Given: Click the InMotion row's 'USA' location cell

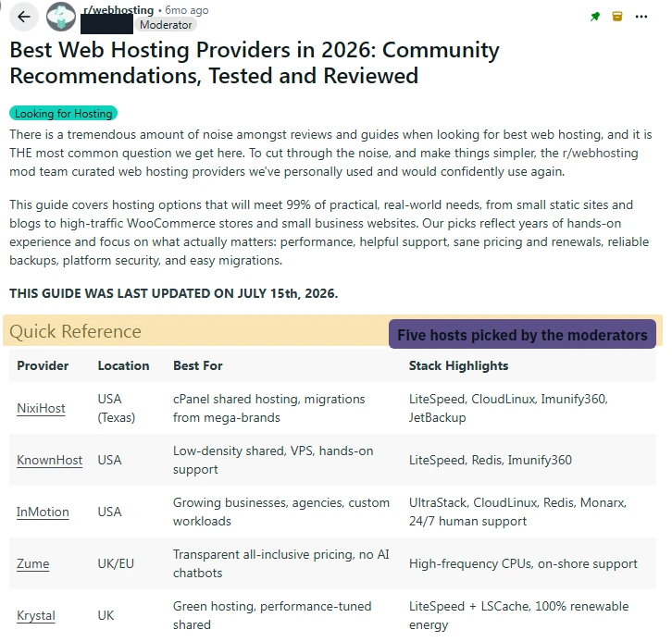Looking at the screenshot, I should point(110,512).
